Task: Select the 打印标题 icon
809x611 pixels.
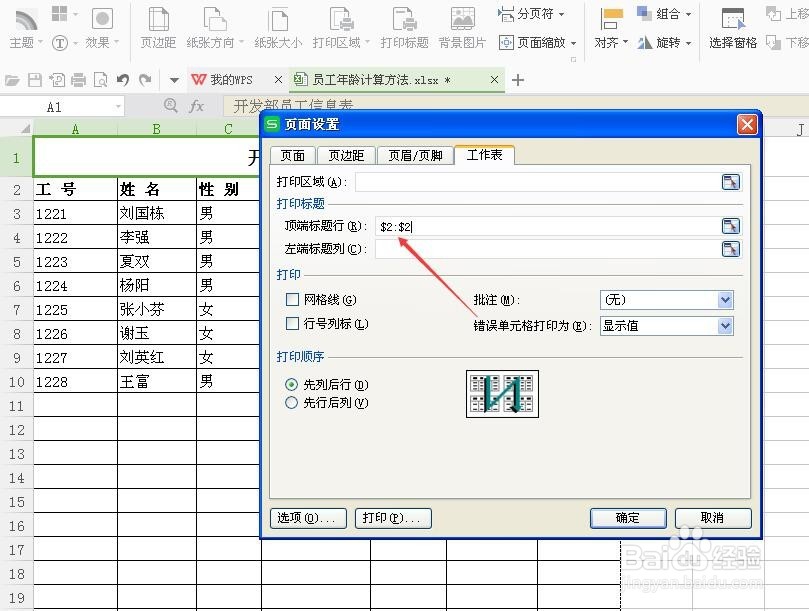Action: 402,25
